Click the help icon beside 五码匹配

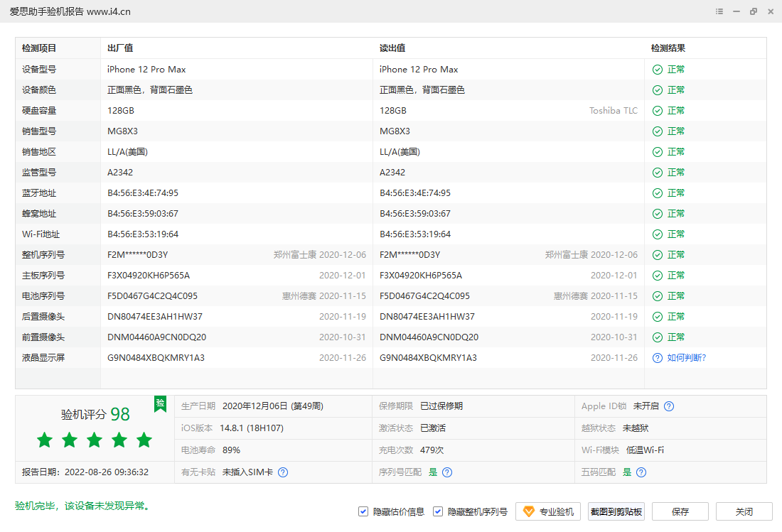(x=641, y=472)
